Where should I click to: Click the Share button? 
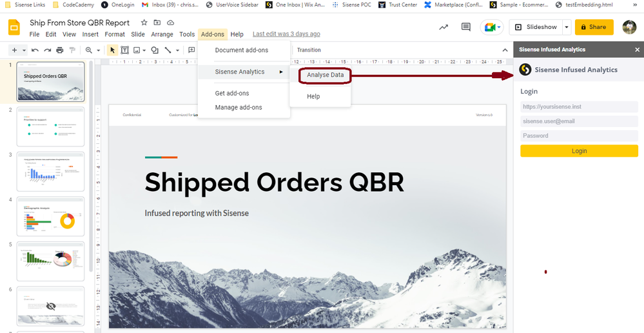click(594, 27)
